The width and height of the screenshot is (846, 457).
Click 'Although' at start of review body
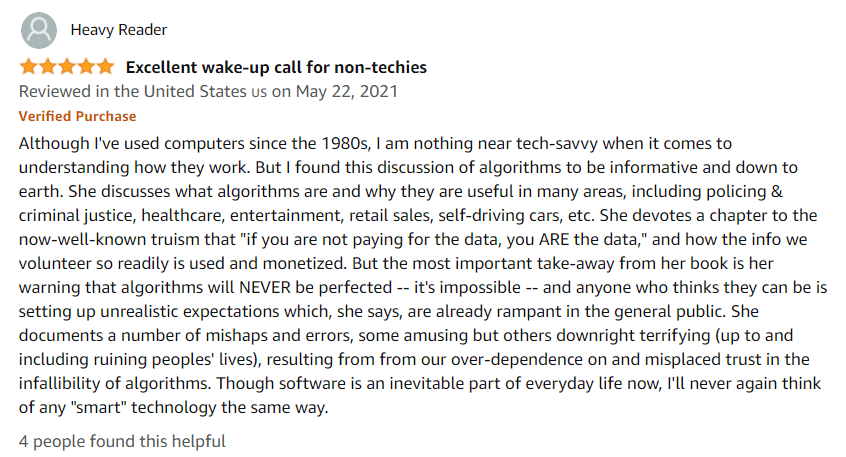(x=54, y=144)
